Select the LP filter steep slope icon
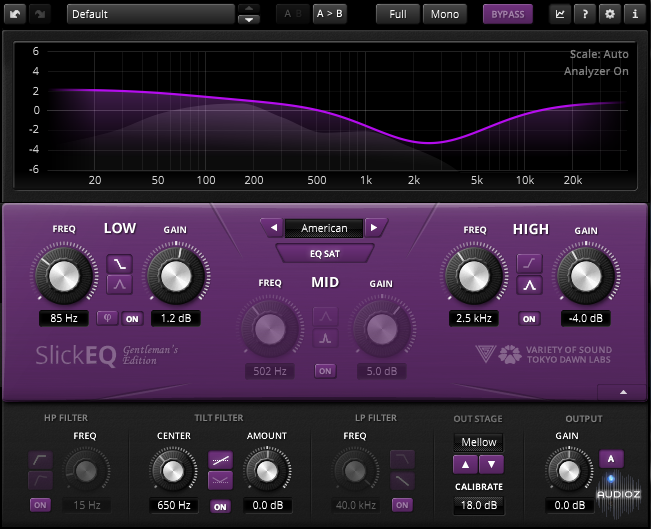This screenshot has width=651, height=529. click(402, 459)
